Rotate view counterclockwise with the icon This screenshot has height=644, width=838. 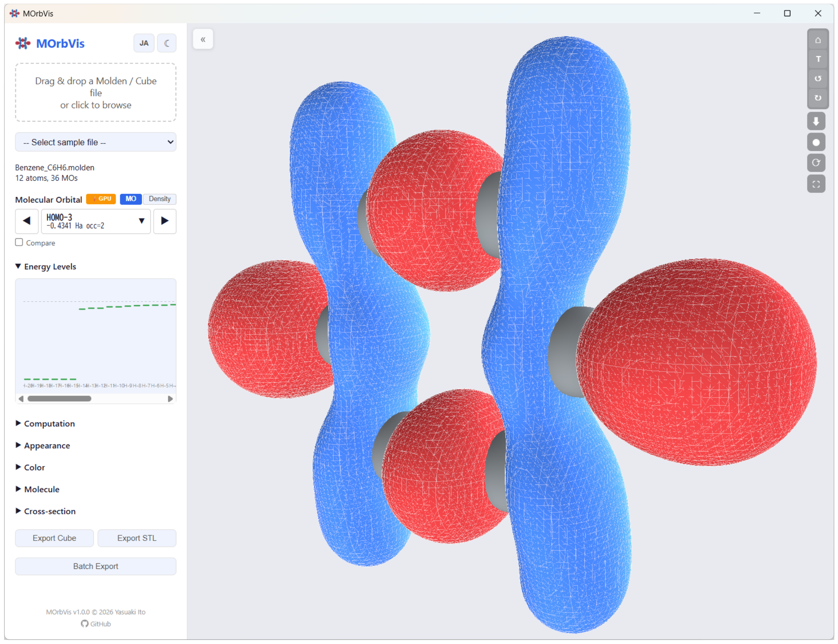pos(818,78)
